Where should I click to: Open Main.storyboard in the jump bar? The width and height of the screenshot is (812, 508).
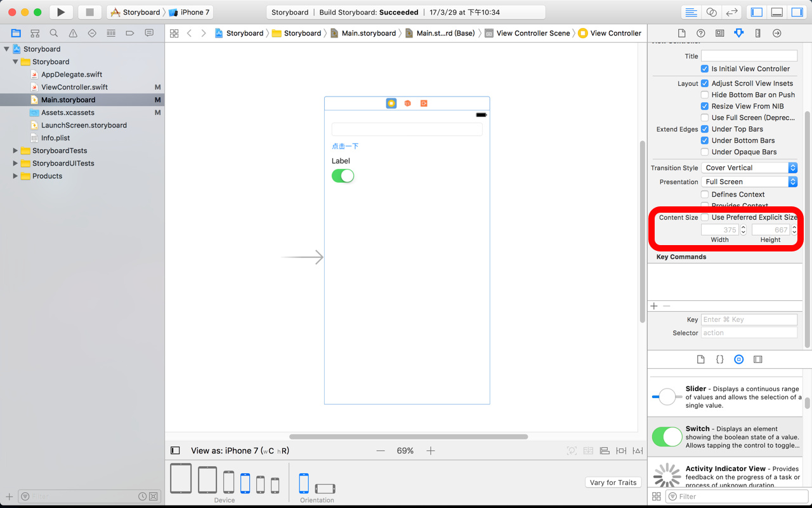click(363, 33)
